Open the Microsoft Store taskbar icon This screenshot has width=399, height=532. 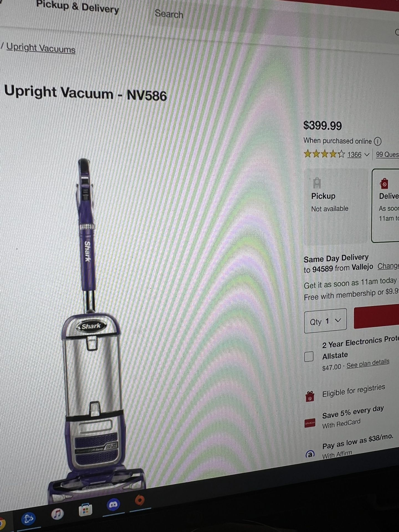pos(85,510)
